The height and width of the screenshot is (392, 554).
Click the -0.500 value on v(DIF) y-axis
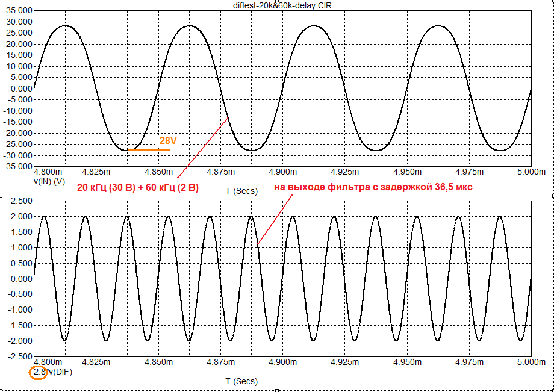coord(19,294)
